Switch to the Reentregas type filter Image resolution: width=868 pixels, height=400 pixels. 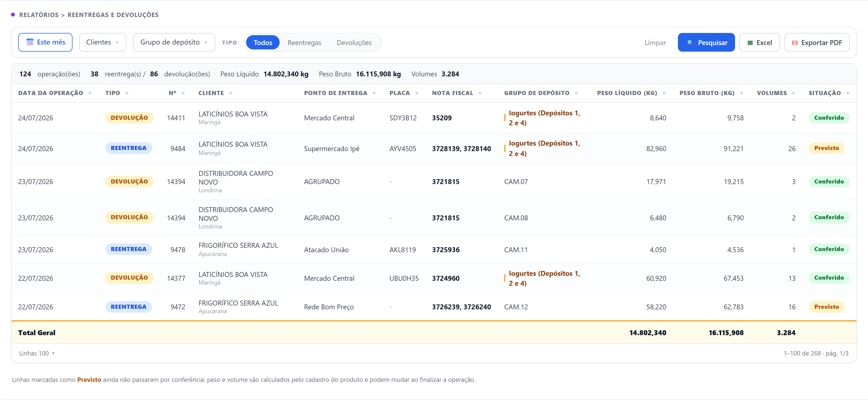coord(304,43)
